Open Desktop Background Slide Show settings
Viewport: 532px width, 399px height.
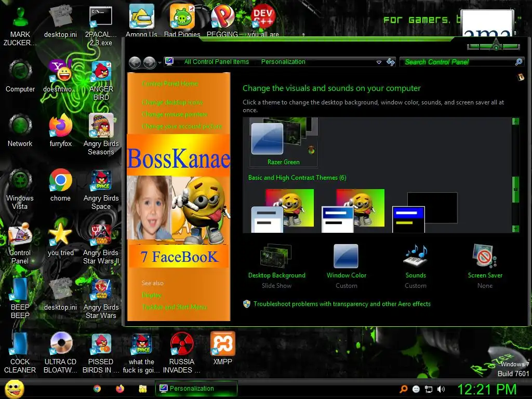pyautogui.click(x=276, y=267)
